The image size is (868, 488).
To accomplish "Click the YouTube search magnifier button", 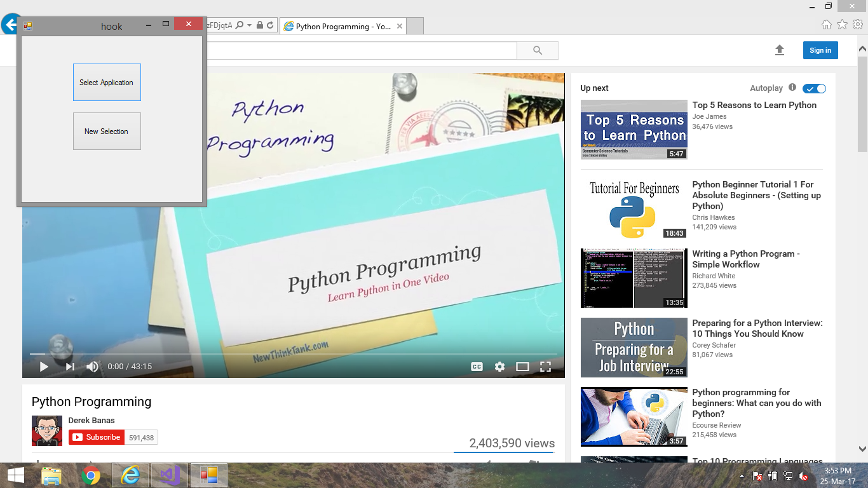I will click(538, 50).
